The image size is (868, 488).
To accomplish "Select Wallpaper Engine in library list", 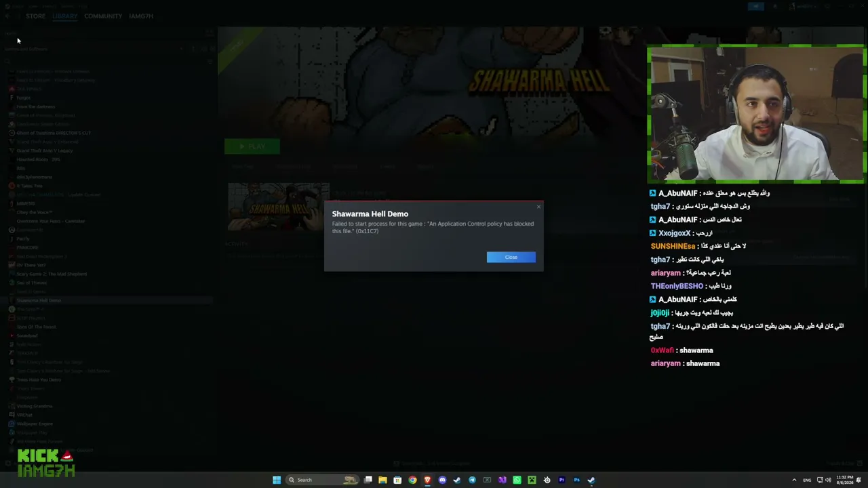I will [x=35, y=424].
